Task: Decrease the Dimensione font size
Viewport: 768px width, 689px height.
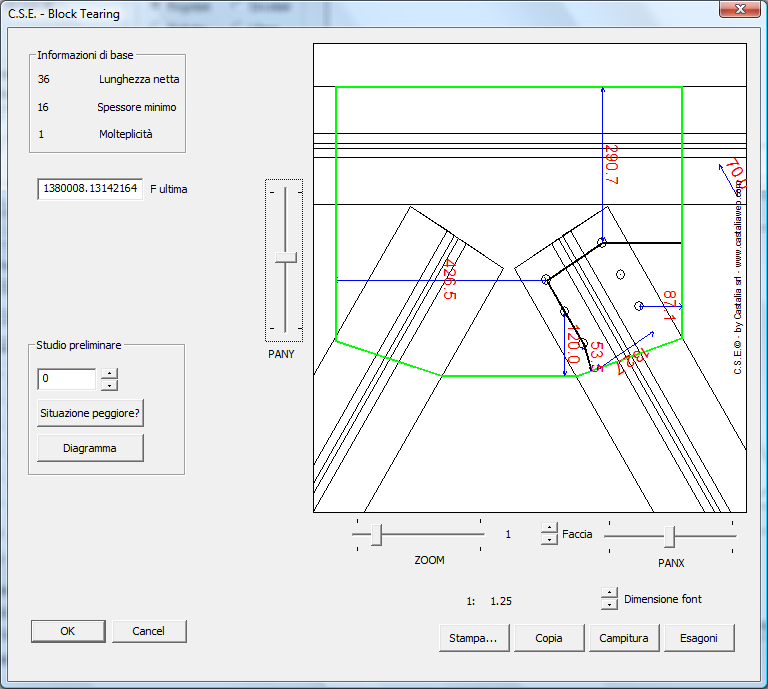Action: [609, 604]
